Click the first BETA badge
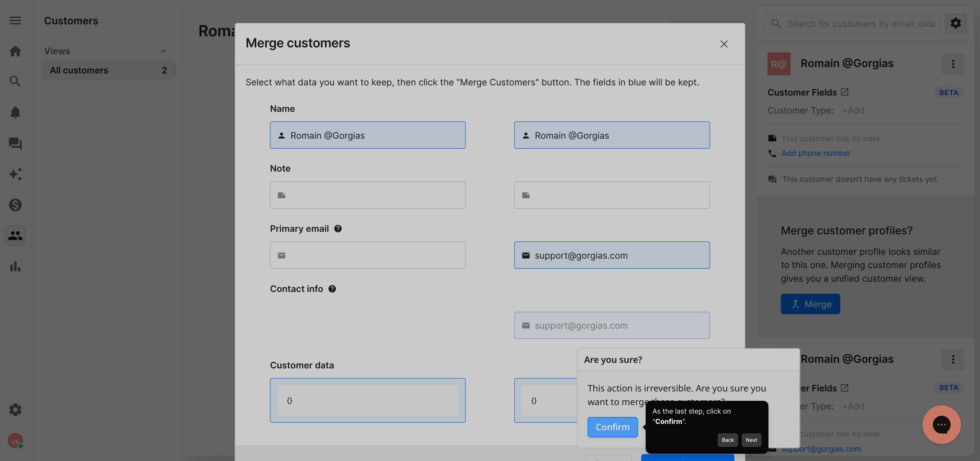 tap(948, 93)
